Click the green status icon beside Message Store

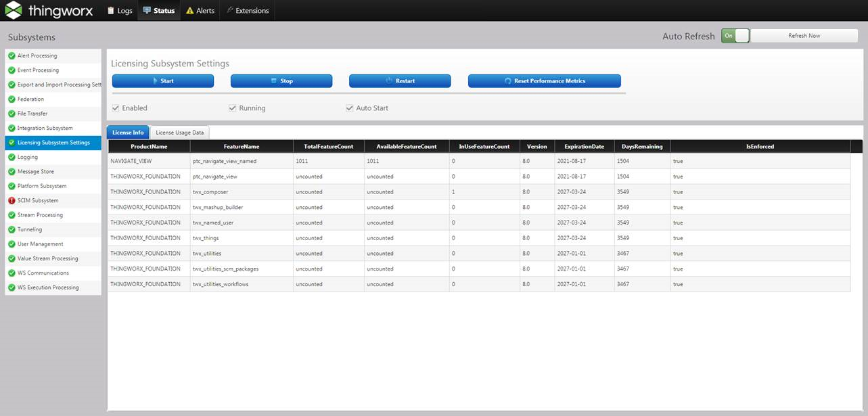(x=12, y=172)
